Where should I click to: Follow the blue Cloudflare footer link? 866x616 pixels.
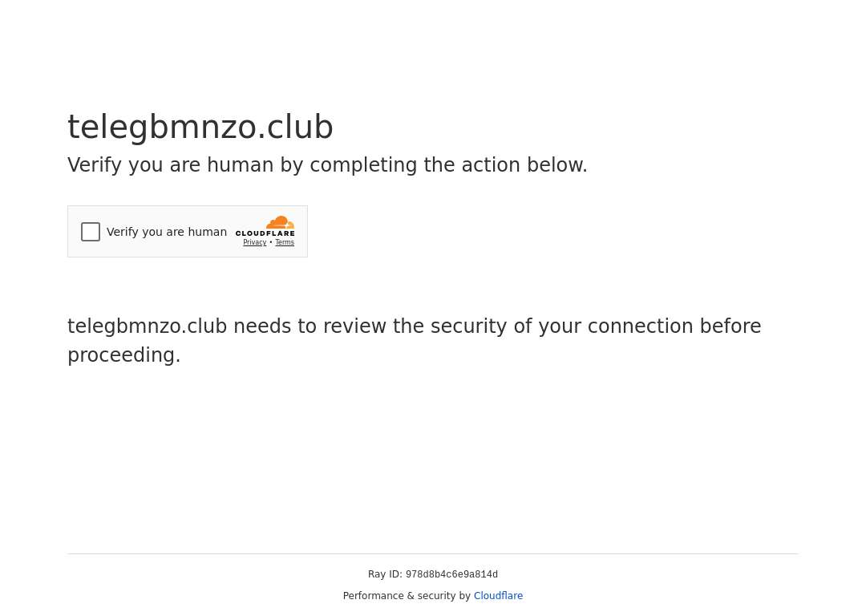[x=498, y=596]
